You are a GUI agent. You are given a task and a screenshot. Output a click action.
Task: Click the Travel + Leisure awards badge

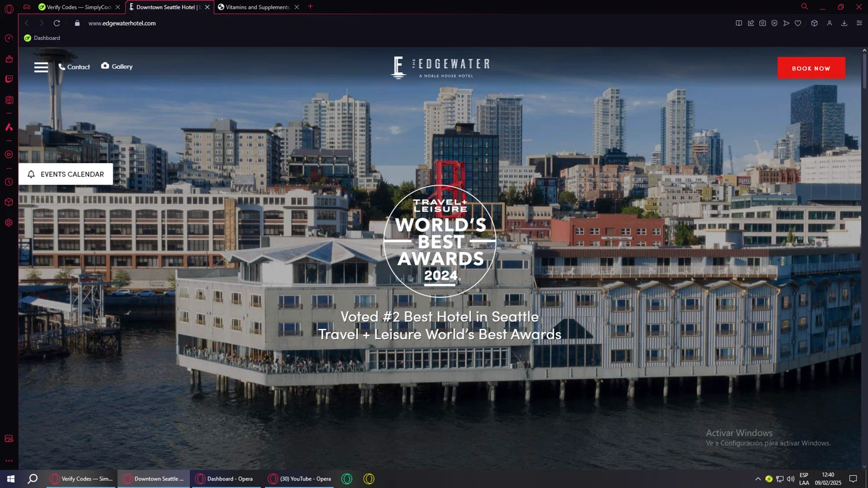[x=440, y=241]
